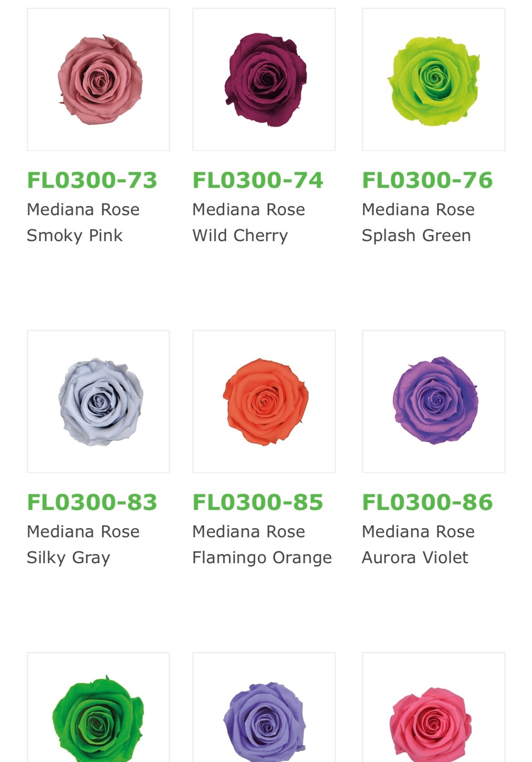Viewport: 532px width, 762px height.
Task: Select the Flamingo Orange rose thumbnail
Action: tap(264, 401)
